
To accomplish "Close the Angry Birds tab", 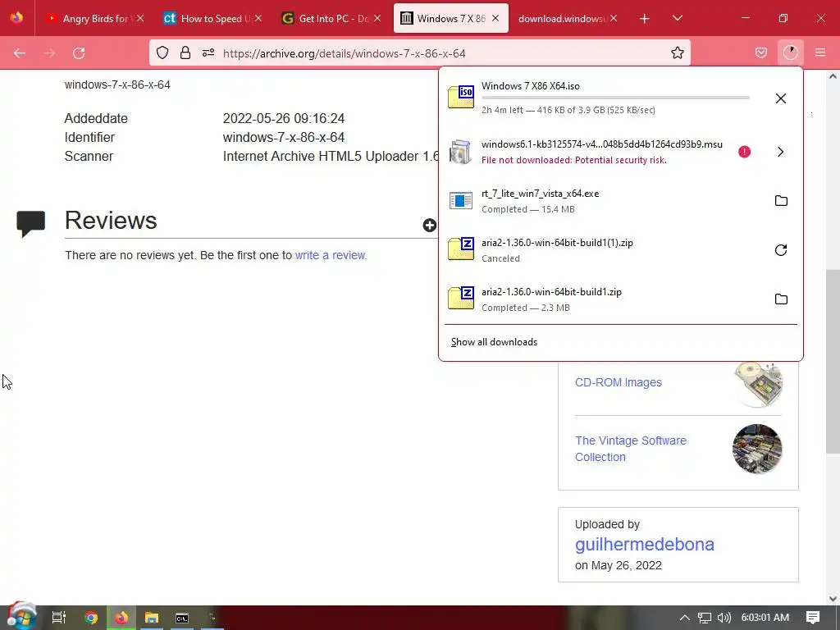I will pos(139,18).
